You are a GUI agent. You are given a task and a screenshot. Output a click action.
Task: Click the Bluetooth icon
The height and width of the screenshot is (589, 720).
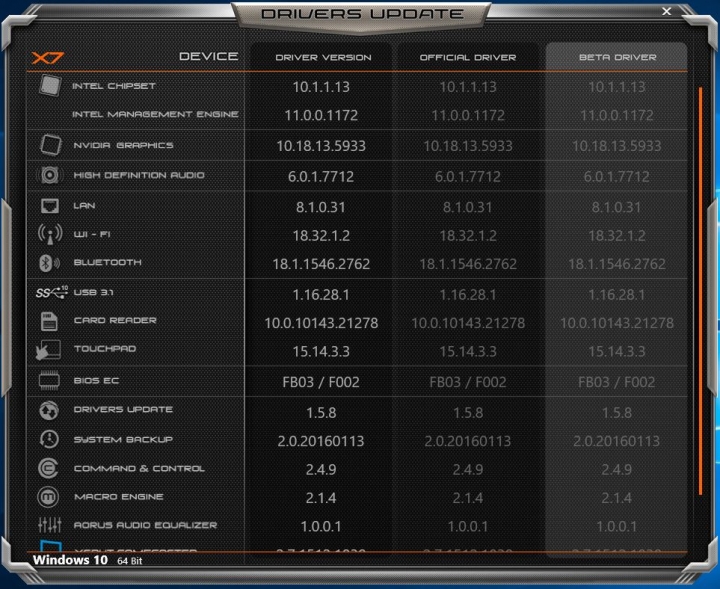[x=49, y=263]
